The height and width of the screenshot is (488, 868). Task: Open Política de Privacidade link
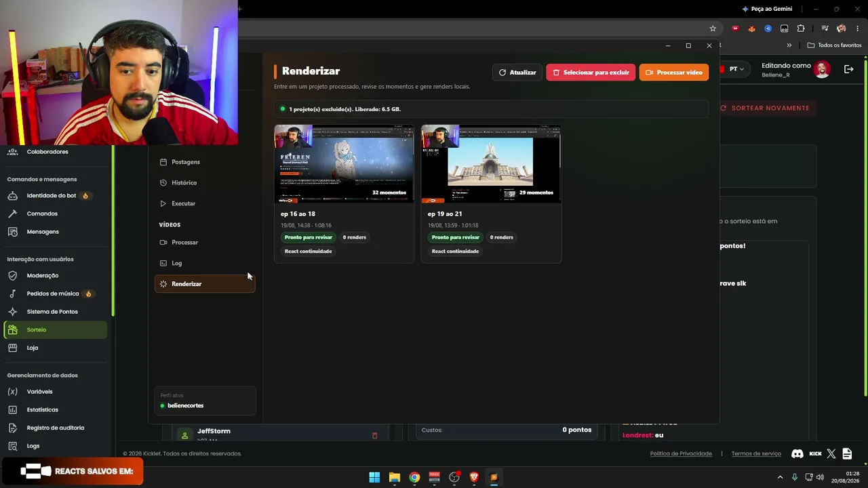[x=681, y=454]
